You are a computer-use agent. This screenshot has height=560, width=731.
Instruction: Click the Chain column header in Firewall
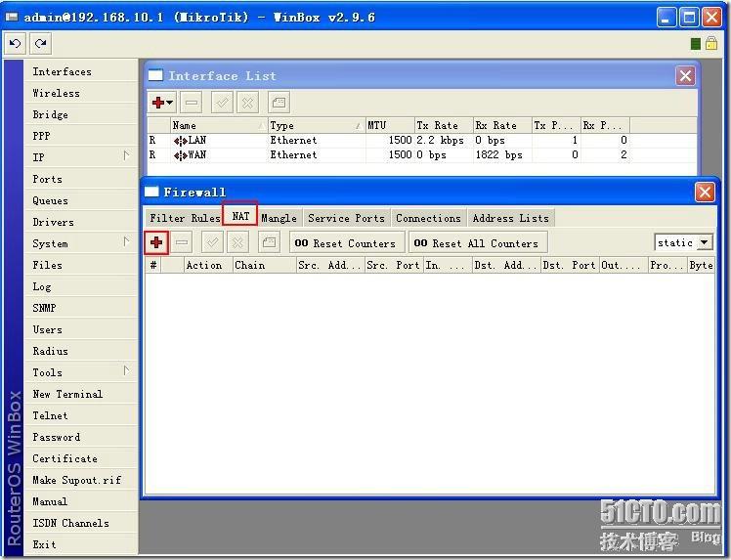click(264, 265)
